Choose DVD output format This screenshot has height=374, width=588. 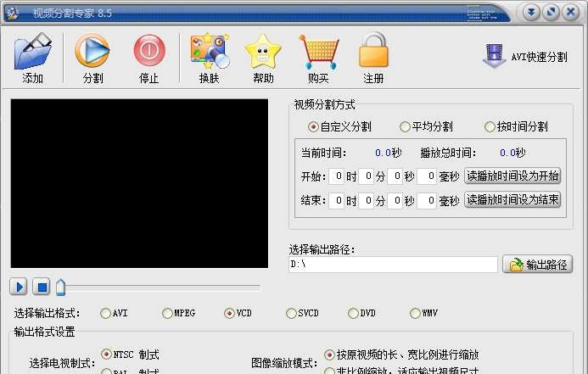click(361, 313)
